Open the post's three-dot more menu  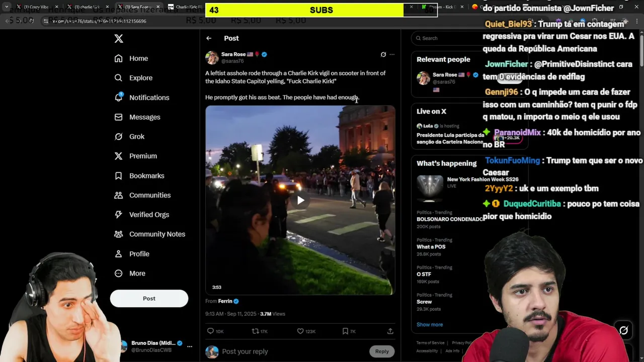pyautogui.click(x=392, y=54)
